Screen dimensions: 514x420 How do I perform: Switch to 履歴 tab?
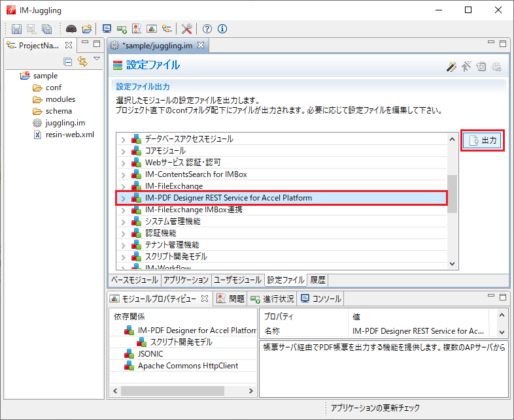point(318,280)
